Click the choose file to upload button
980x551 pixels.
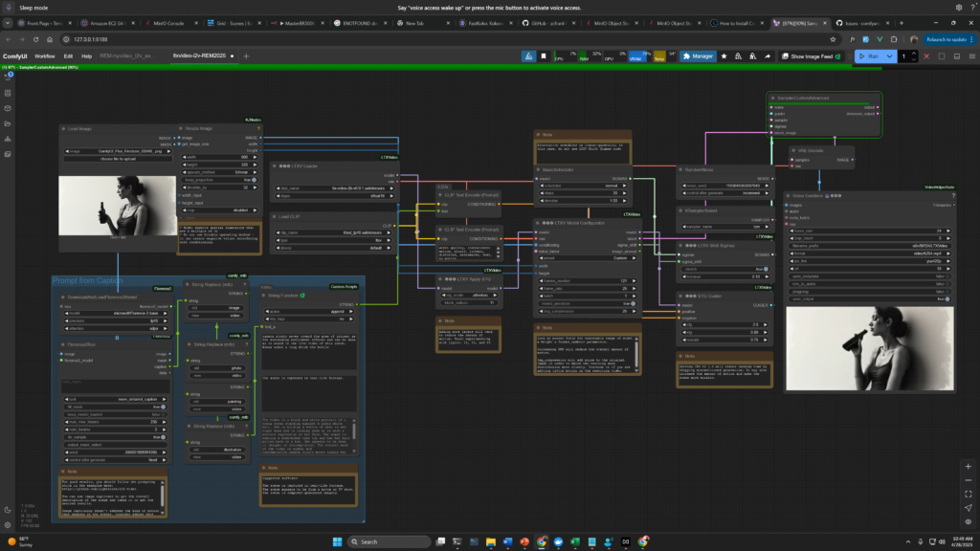[x=118, y=159]
